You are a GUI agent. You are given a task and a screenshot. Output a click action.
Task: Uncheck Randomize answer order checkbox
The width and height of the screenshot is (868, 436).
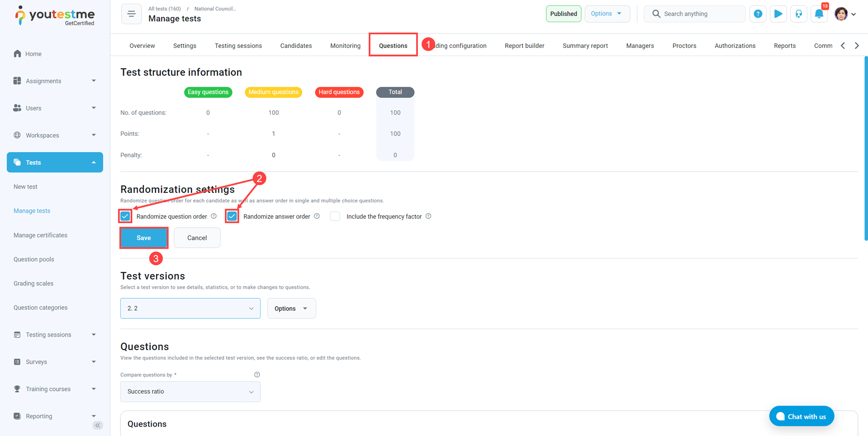tap(232, 216)
